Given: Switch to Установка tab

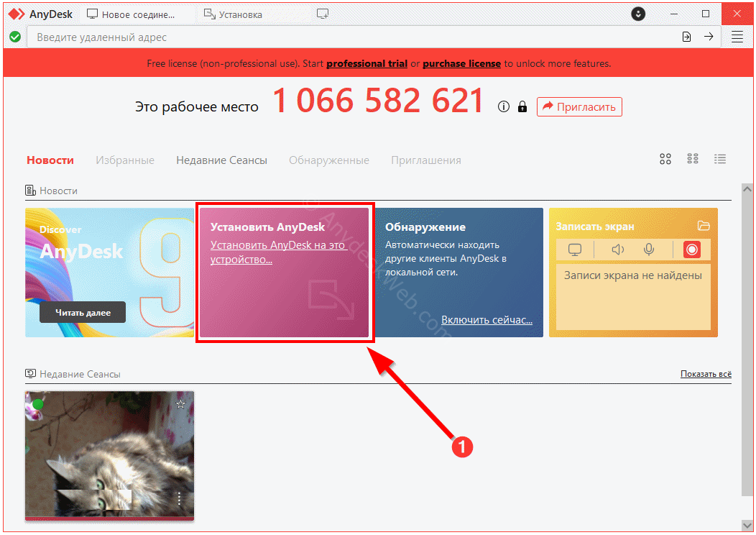Looking at the screenshot, I should click(234, 14).
